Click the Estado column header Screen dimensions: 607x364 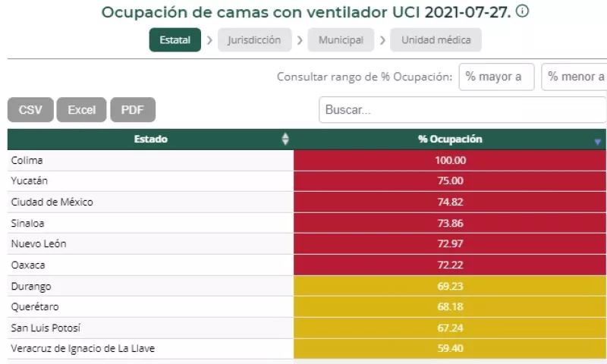coord(151,140)
